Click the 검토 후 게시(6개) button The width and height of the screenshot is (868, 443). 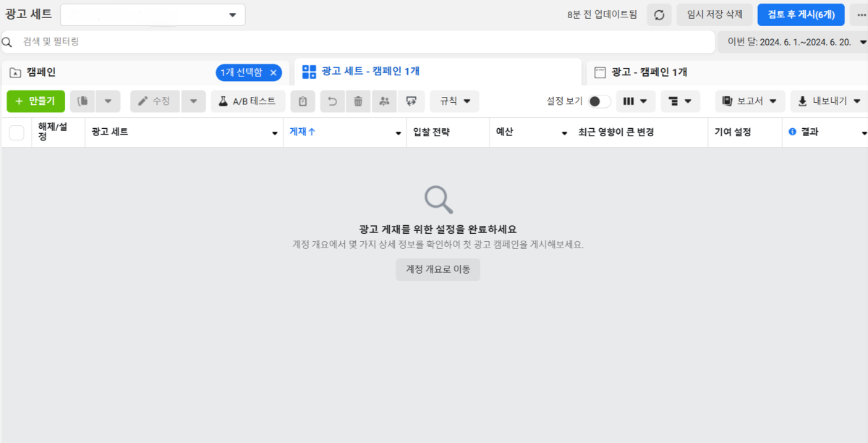tap(800, 14)
